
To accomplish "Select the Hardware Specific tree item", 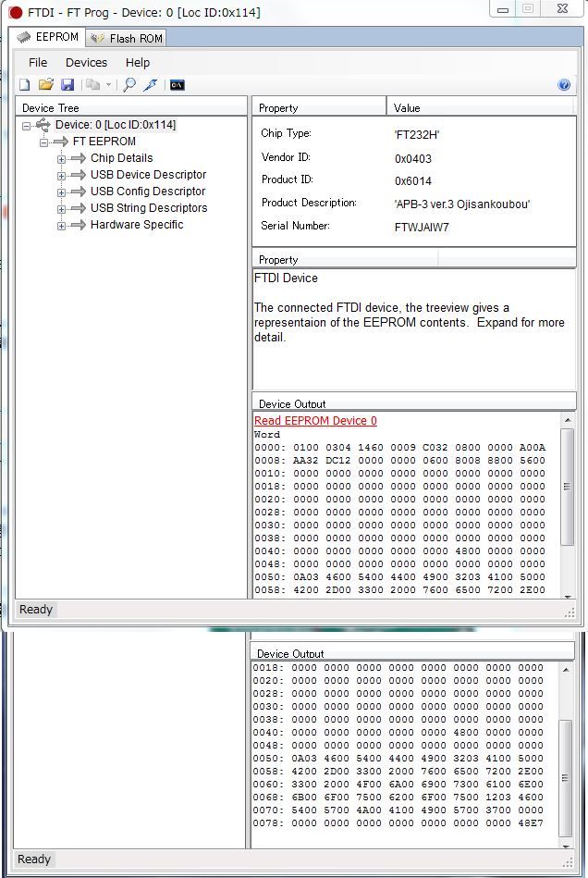I will pyautogui.click(x=137, y=225).
